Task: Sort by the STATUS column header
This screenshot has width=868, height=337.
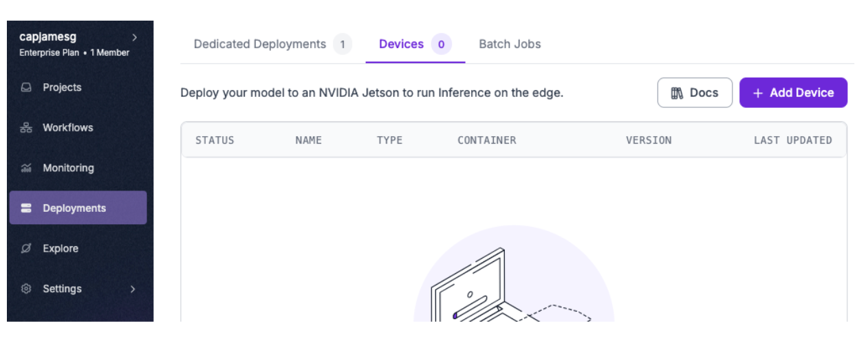Action: point(215,140)
